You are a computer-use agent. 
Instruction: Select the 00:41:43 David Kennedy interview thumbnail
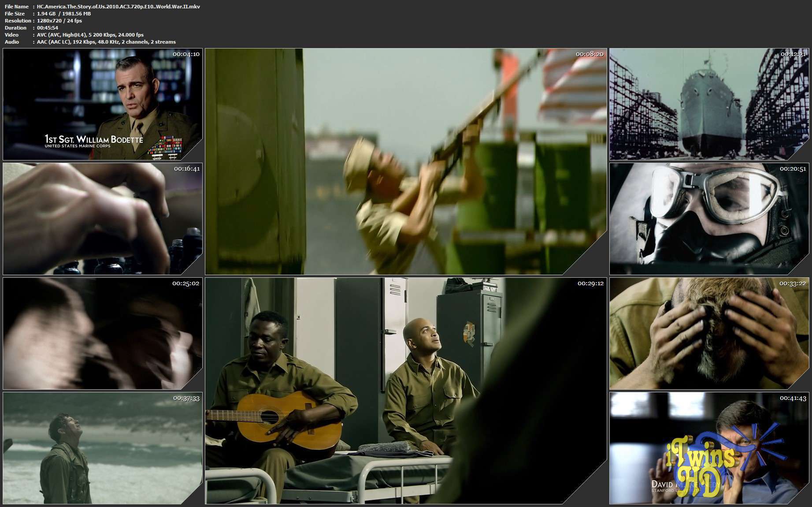709,448
